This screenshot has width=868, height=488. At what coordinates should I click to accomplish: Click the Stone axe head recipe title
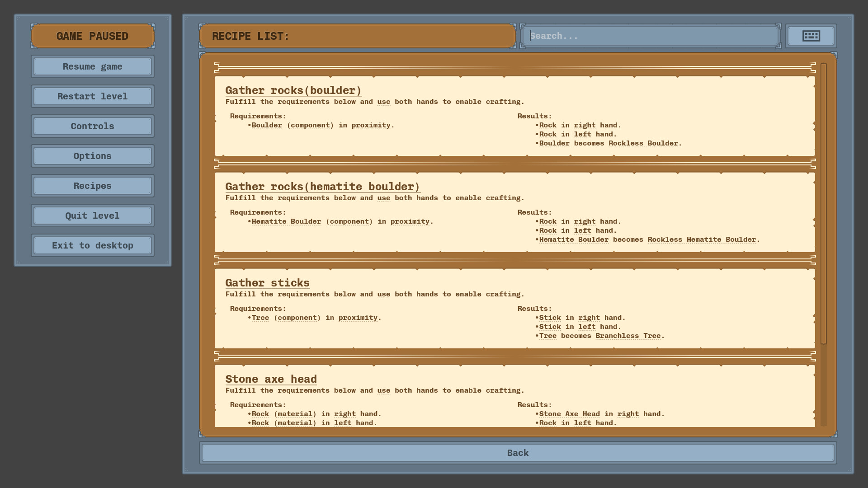click(271, 379)
